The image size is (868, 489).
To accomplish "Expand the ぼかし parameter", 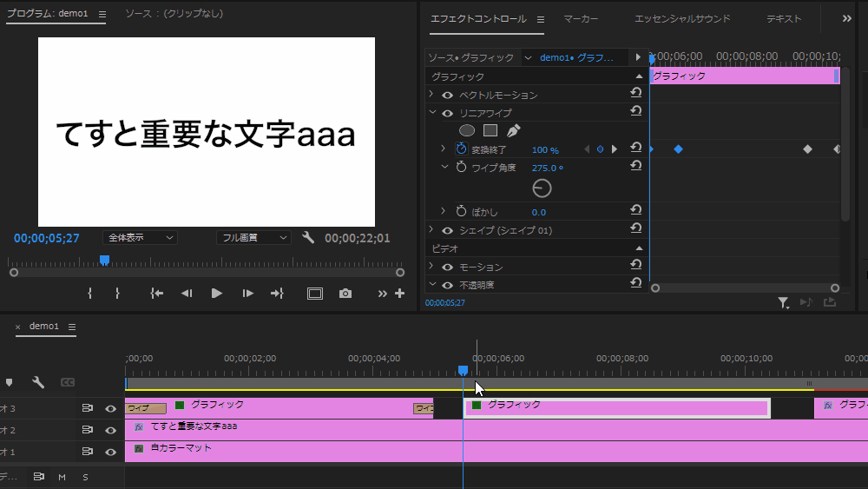I will click(443, 210).
